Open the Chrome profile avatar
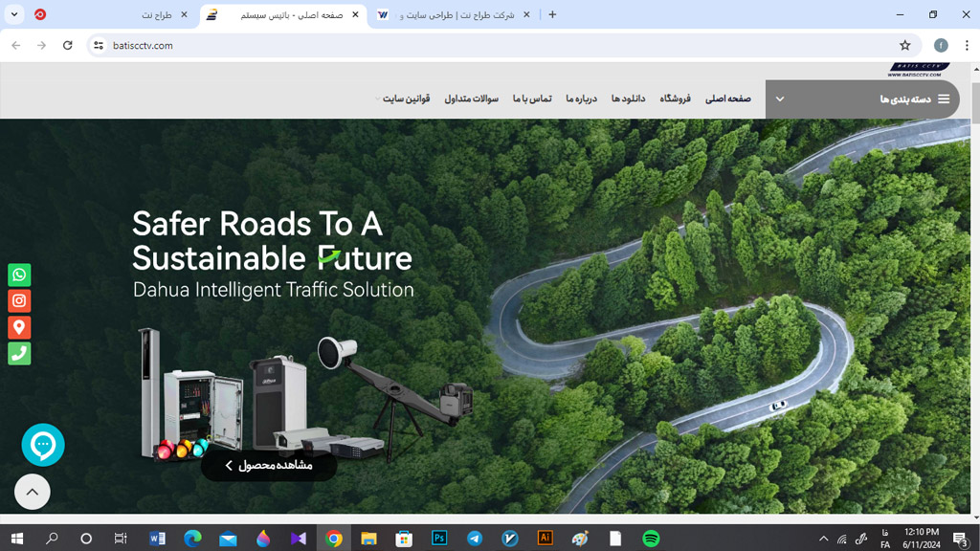This screenshot has width=980, height=551. (941, 46)
